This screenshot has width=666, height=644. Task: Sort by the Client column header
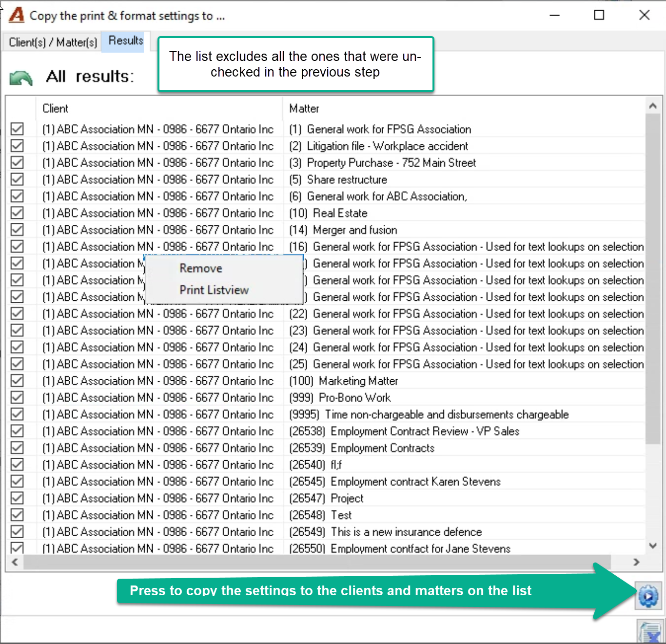click(x=159, y=108)
